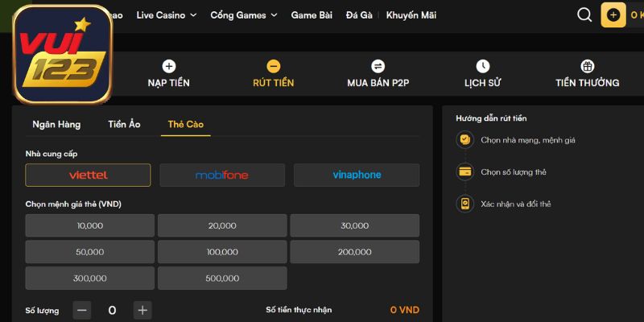
Task: Increase card quantity with plus button
Action: click(x=142, y=310)
